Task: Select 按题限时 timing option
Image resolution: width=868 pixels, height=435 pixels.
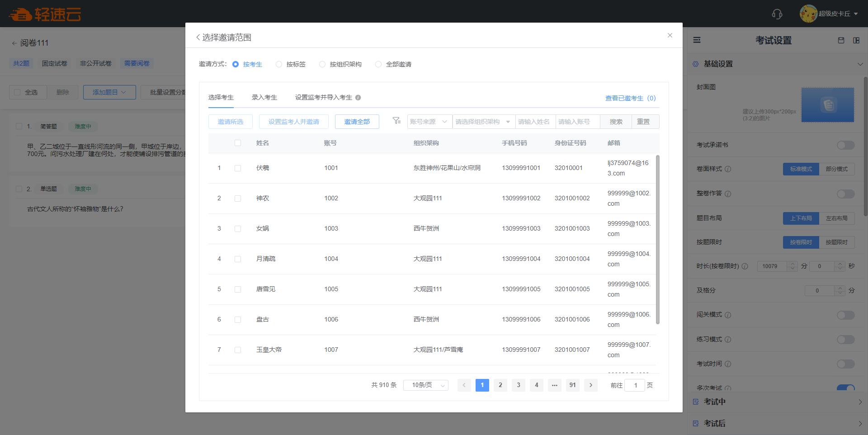Action: (837, 242)
